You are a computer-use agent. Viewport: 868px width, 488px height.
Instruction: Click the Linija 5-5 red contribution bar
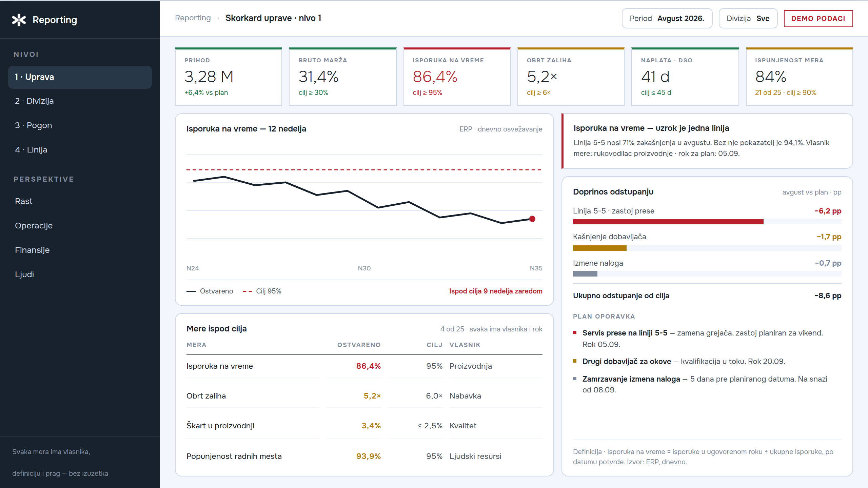click(668, 222)
